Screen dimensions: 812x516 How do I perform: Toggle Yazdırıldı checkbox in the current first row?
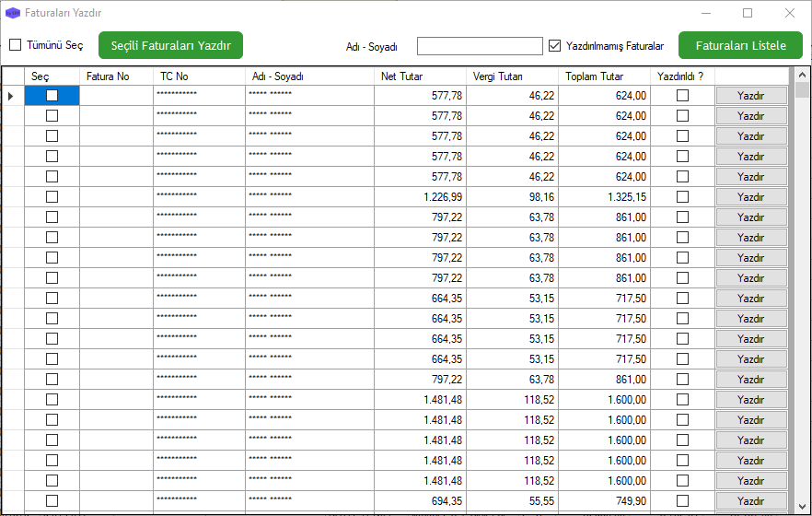[682, 95]
